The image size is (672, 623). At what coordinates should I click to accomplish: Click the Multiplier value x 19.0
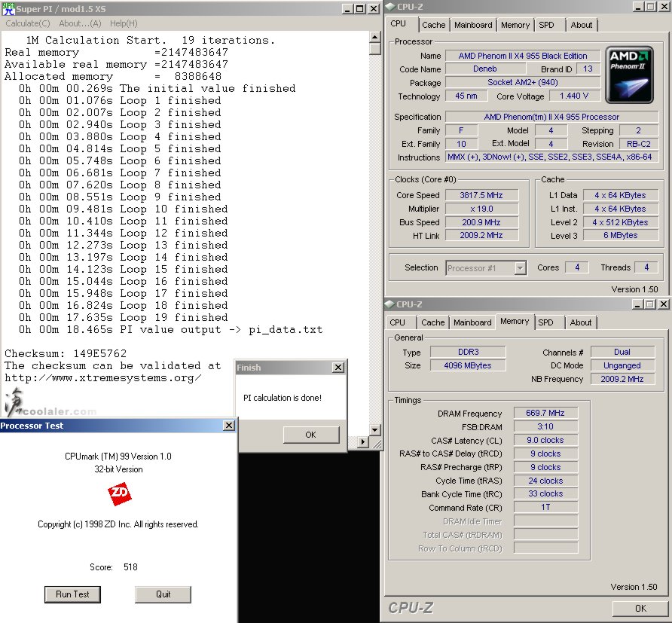point(481,209)
